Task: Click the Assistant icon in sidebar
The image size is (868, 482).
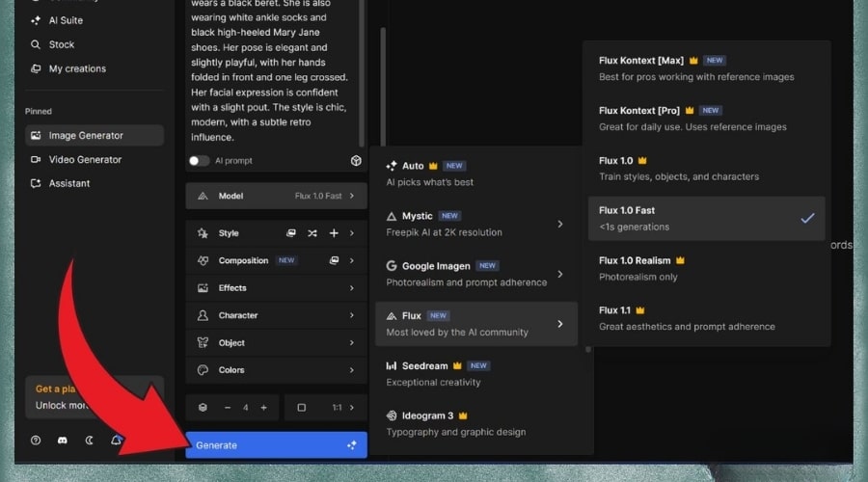Action: (36, 183)
